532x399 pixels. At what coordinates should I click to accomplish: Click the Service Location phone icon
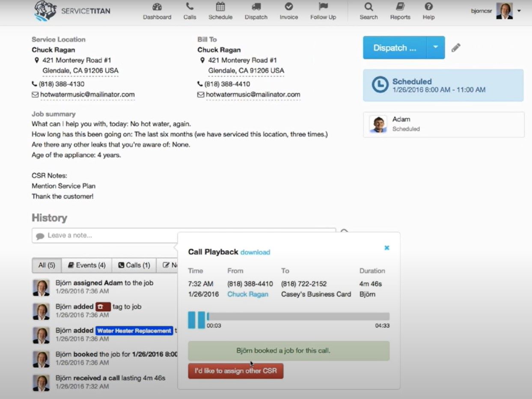coord(34,84)
